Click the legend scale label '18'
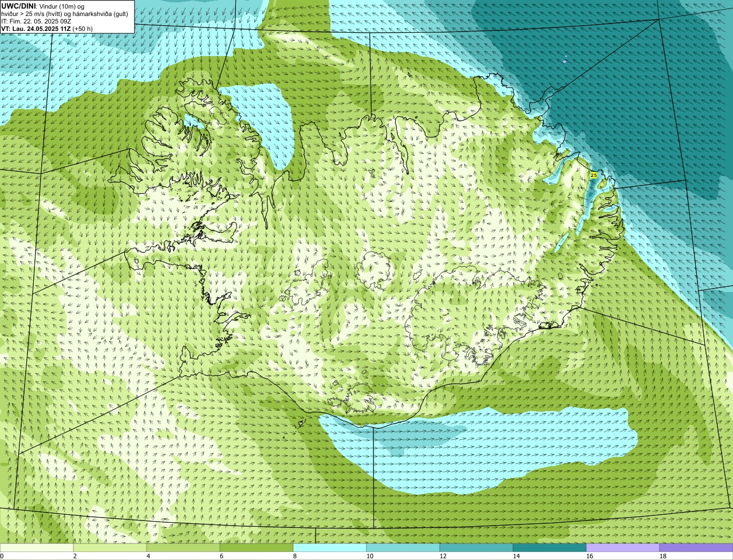 (663, 556)
